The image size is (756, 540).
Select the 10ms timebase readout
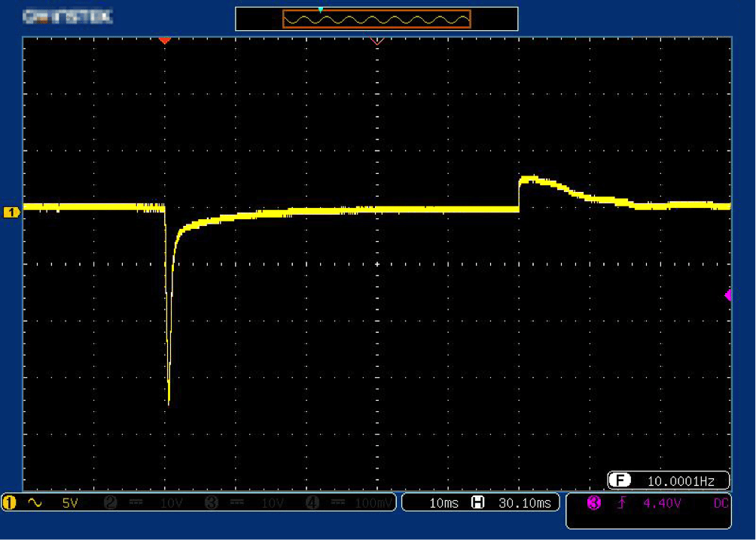pyautogui.click(x=443, y=503)
